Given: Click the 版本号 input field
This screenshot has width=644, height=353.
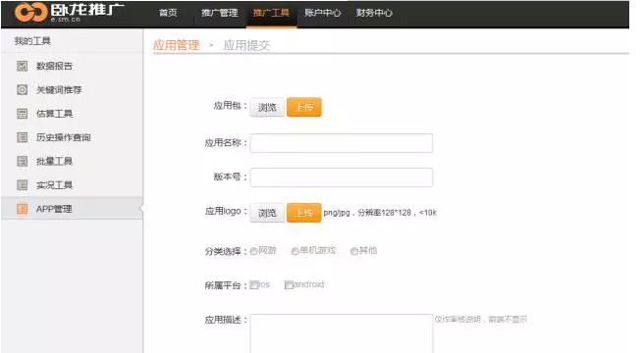Looking at the screenshot, I should point(342,177).
